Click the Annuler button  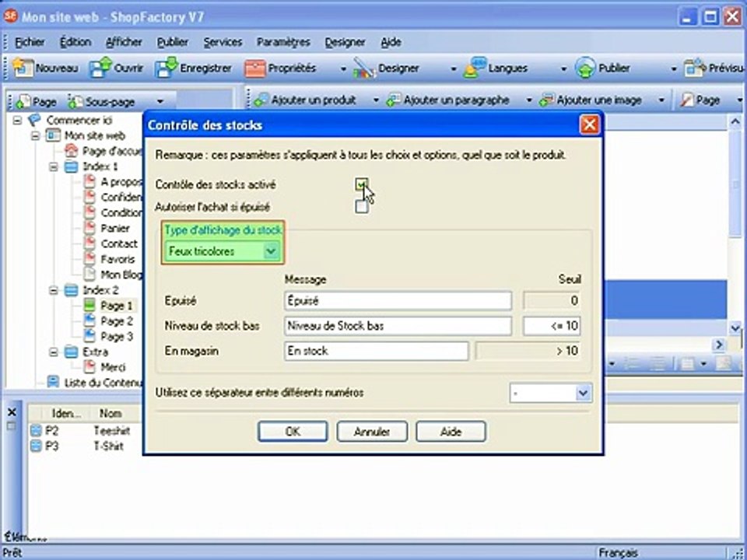coord(372,432)
